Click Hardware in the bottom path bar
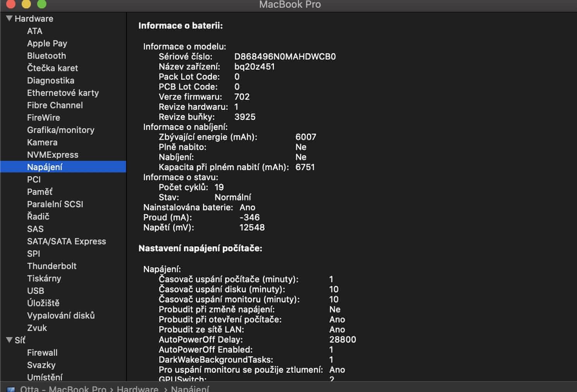 tap(137, 389)
